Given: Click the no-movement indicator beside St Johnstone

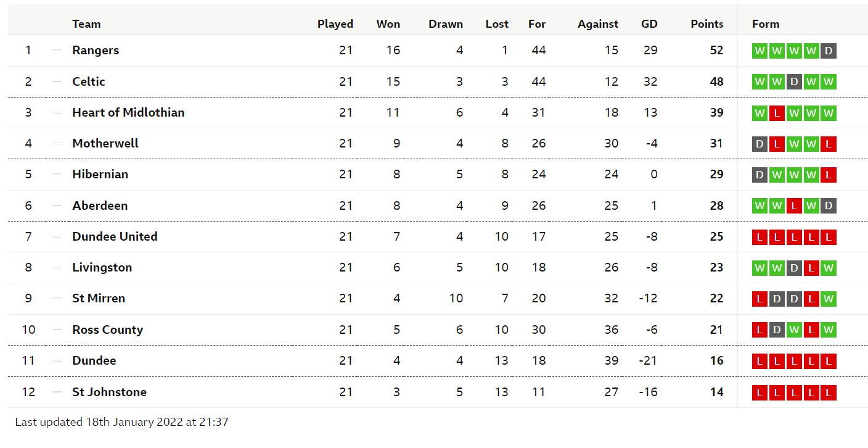Looking at the screenshot, I should [57, 392].
